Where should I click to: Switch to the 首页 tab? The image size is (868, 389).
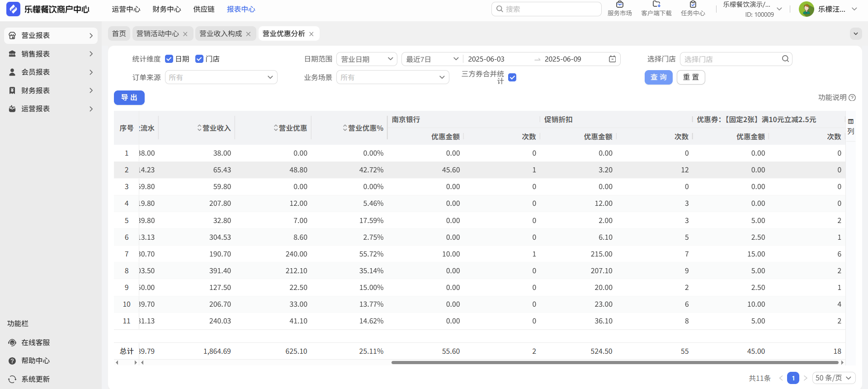pyautogui.click(x=119, y=33)
